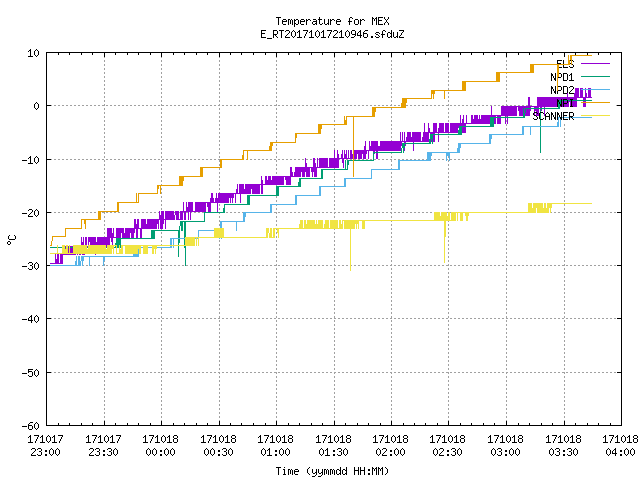Click the x-axis tick 171018 03:30
640x480 pixels.
pyautogui.click(x=564, y=445)
